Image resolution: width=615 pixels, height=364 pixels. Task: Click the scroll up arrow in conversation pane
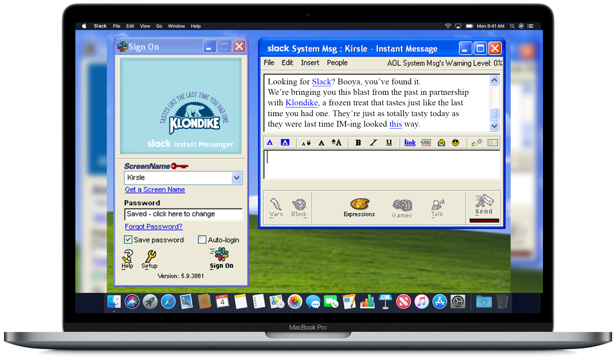point(494,80)
